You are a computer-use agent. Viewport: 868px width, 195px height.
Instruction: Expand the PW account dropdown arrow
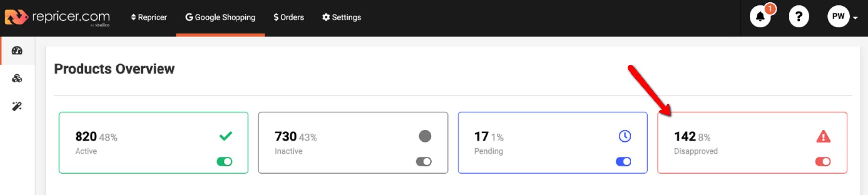pos(855,18)
